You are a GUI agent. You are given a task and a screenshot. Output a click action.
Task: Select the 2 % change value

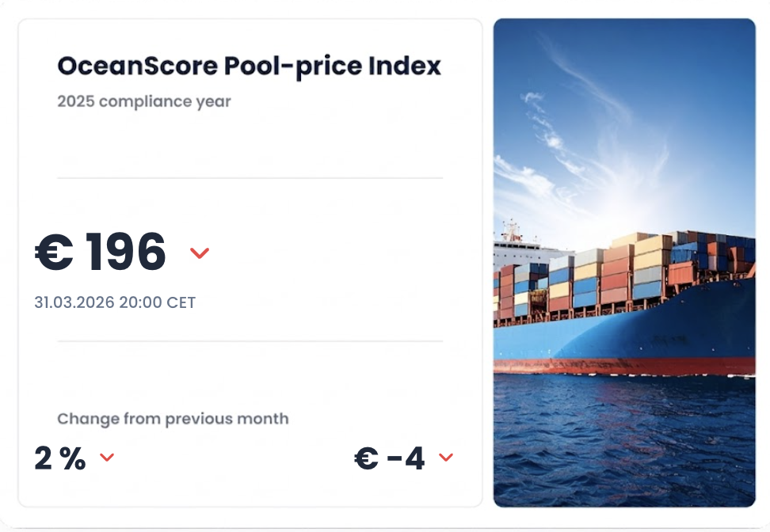(60, 458)
